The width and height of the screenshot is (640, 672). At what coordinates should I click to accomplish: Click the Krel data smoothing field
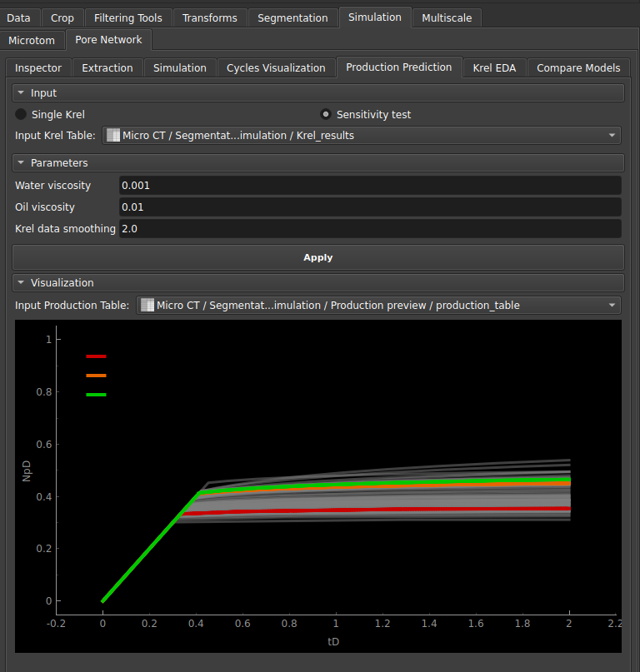point(370,229)
